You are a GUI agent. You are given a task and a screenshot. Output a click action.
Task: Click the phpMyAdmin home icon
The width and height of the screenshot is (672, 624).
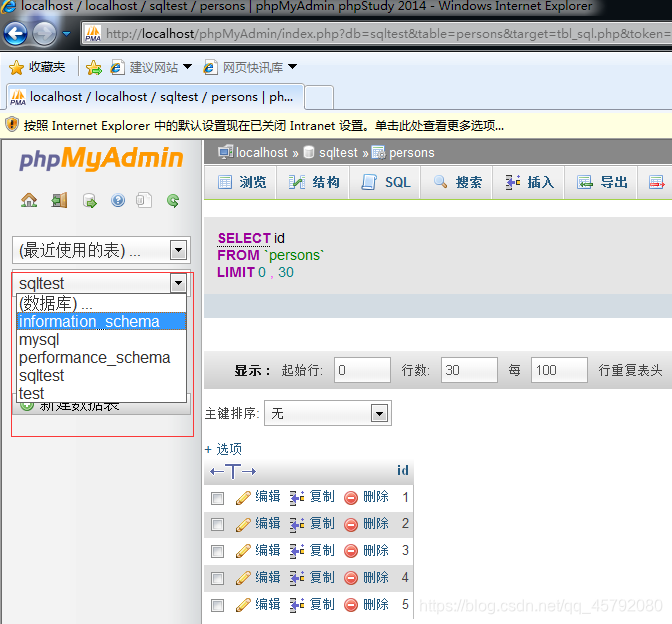[x=29, y=200]
